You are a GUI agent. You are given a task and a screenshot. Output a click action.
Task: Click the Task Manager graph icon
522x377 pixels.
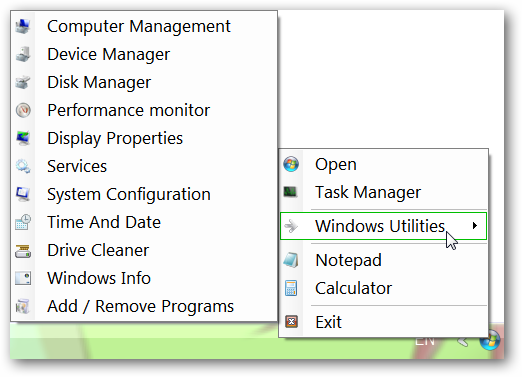pyautogui.click(x=290, y=192)
